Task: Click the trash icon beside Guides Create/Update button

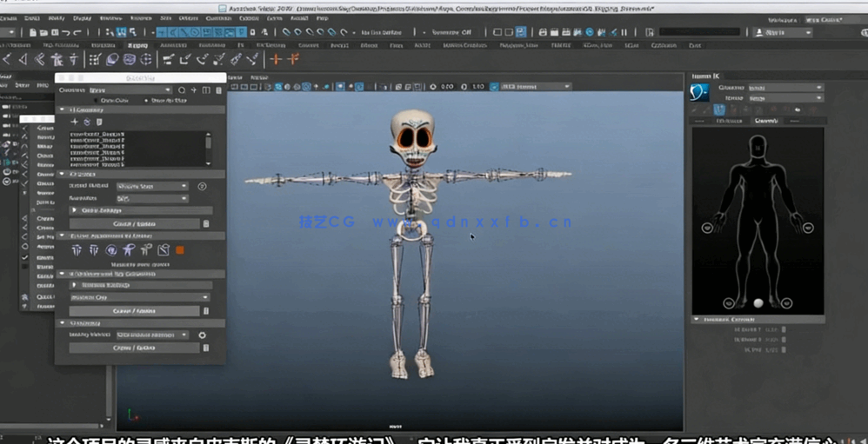Action: tap(206, 223)
